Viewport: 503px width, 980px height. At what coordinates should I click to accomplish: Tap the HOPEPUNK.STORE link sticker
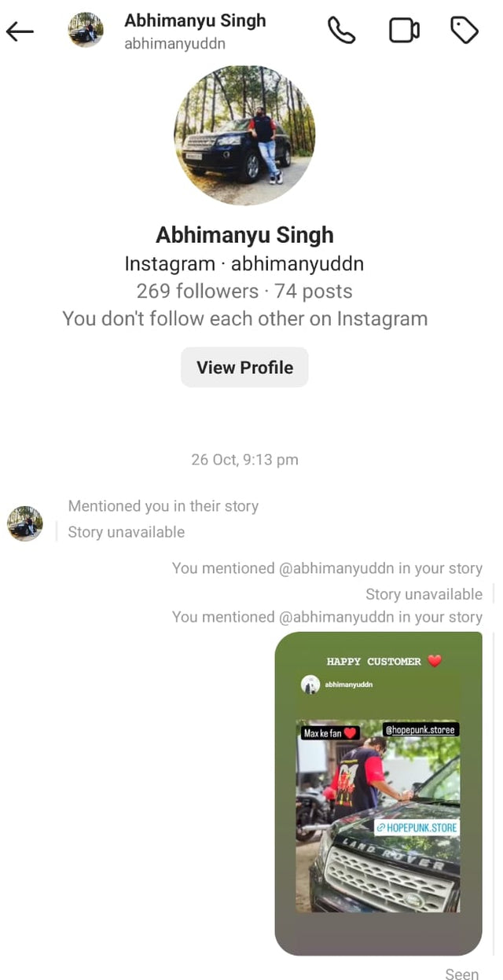tap(416, 828)
